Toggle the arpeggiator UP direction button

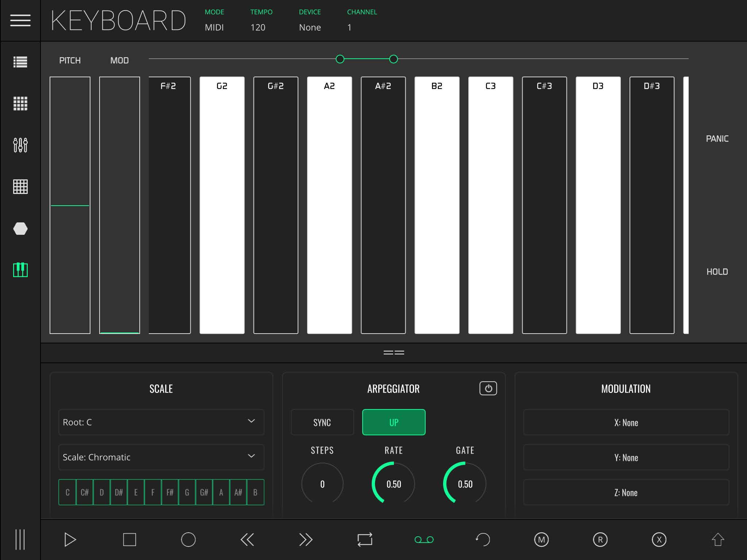pos(394,422)
